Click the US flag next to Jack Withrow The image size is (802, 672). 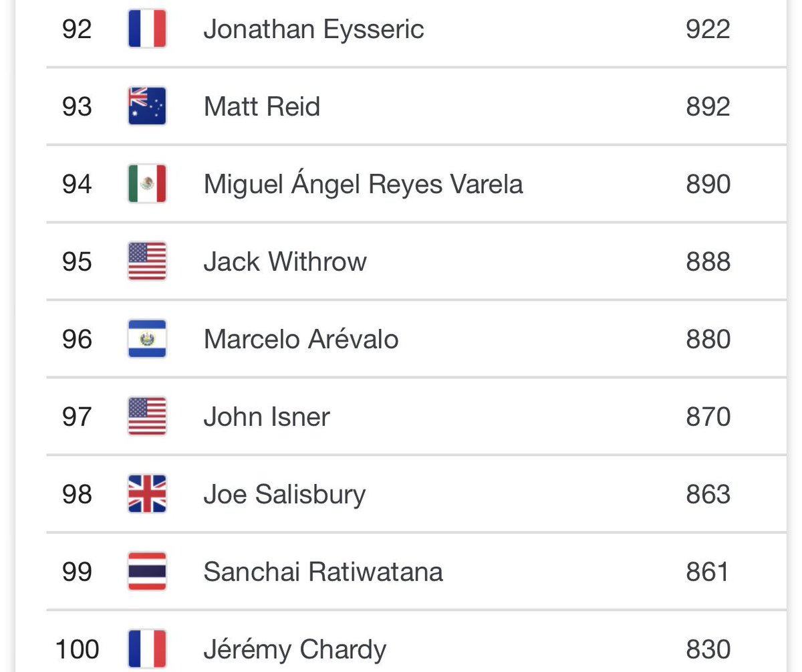pos(147,261)
